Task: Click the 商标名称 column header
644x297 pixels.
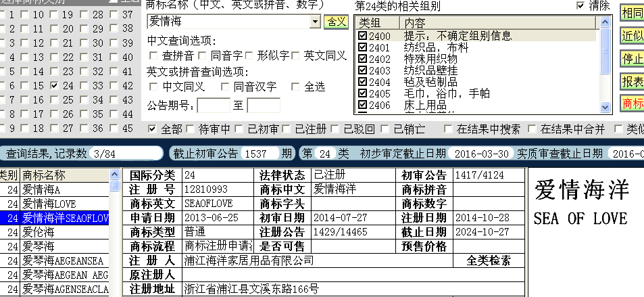Action: (65, 176)
